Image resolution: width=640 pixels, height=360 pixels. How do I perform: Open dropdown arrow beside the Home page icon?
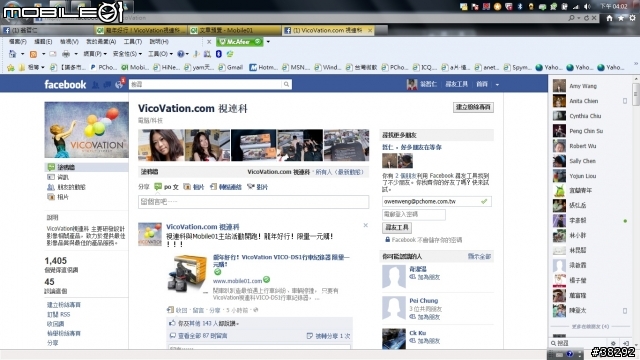[x=22, y=54]
